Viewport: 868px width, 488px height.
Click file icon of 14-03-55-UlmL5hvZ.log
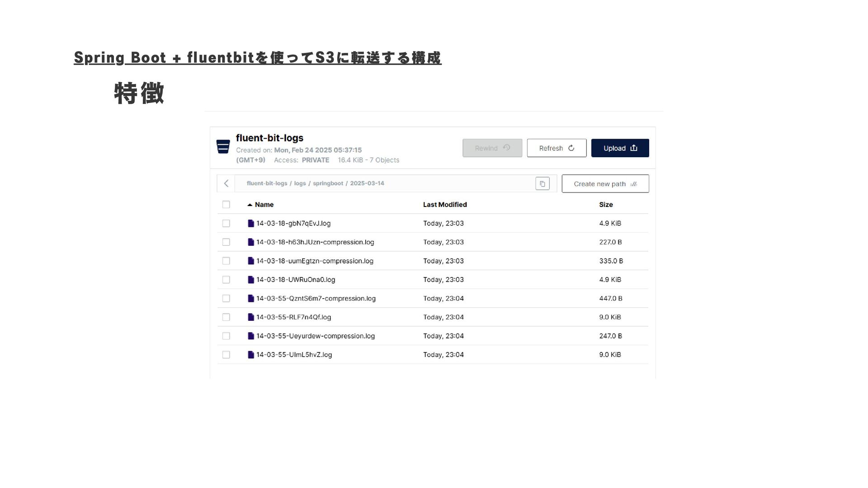(x=251, y=355)
